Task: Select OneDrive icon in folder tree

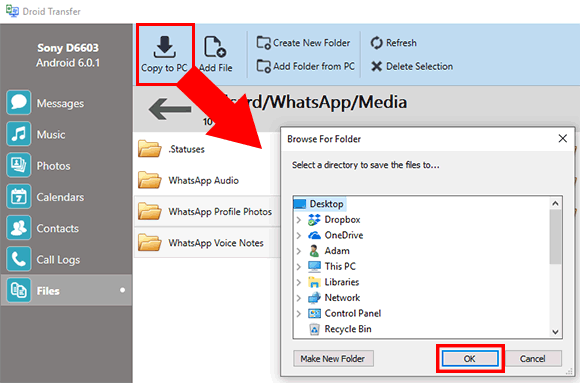Action: tap(314, 235)
